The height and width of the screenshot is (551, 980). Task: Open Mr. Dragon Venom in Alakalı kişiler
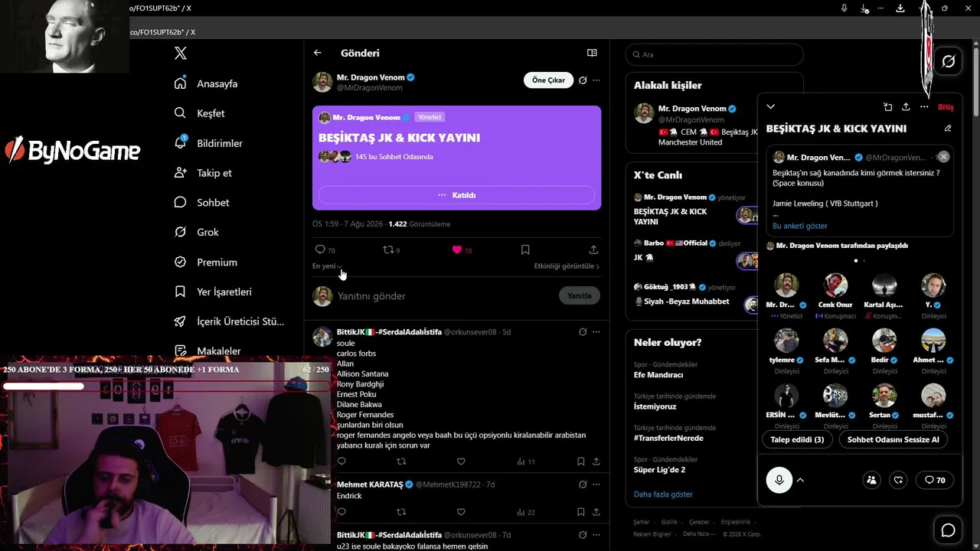coord(692,109)
